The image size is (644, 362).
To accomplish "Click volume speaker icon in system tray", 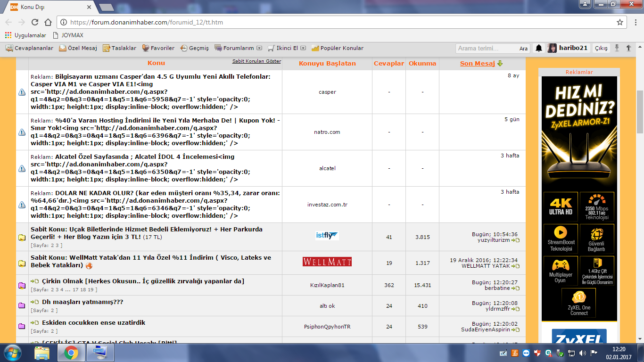I will pos(583,353).
